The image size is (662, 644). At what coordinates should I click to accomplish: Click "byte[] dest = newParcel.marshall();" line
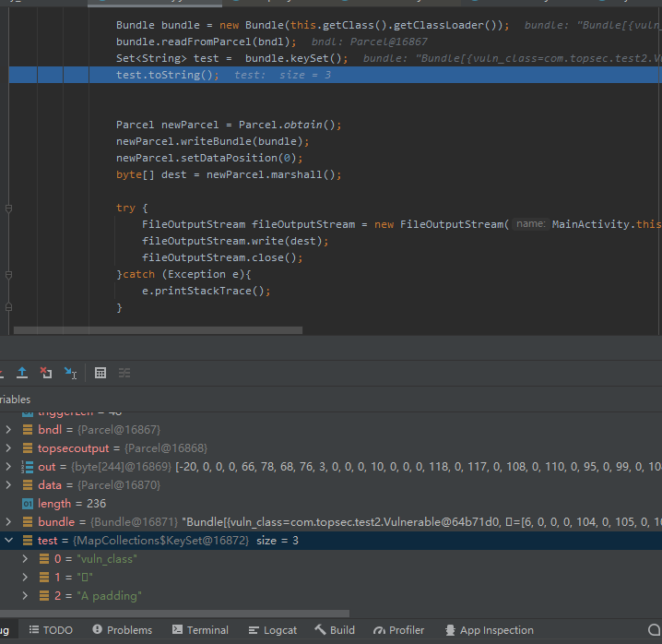click(x=229, y=174)
